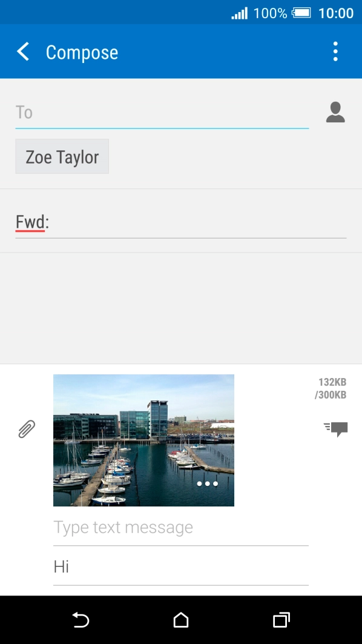The width and height of the screenshot is (362, 644).
Task: Tap the back arrow next to Compose
Action: click(x=22, y=51)
